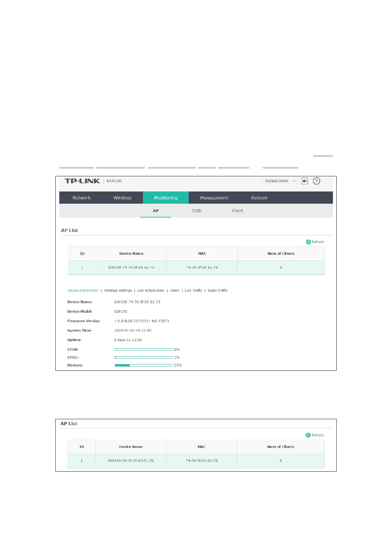Screen dimensions: 392x555
Task: Click MAC cell 74-70-5f-65-61-70 in the standalone AP List figure
Action: click(202, 461)
